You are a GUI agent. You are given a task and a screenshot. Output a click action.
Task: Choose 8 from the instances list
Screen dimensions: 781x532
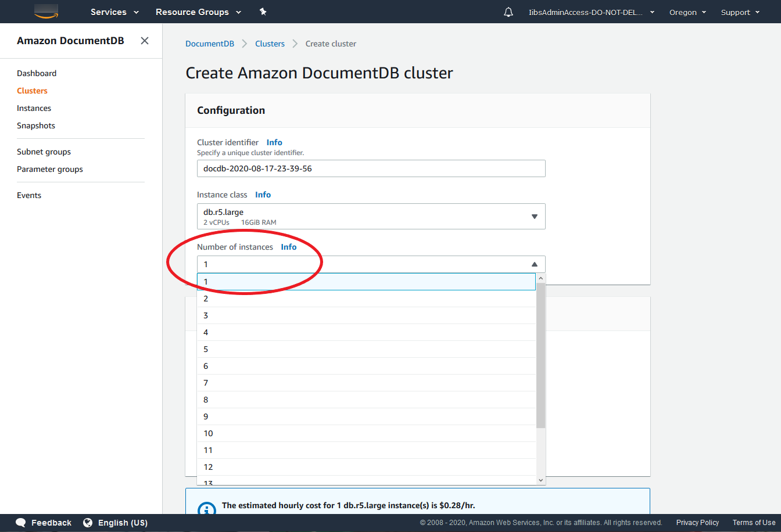(366, 400)
